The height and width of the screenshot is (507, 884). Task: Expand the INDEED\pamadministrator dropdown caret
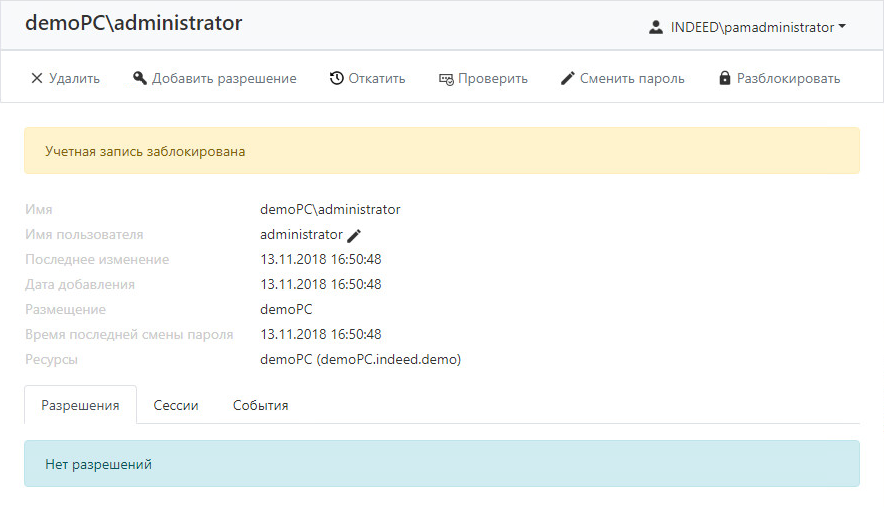pos(842,27)
